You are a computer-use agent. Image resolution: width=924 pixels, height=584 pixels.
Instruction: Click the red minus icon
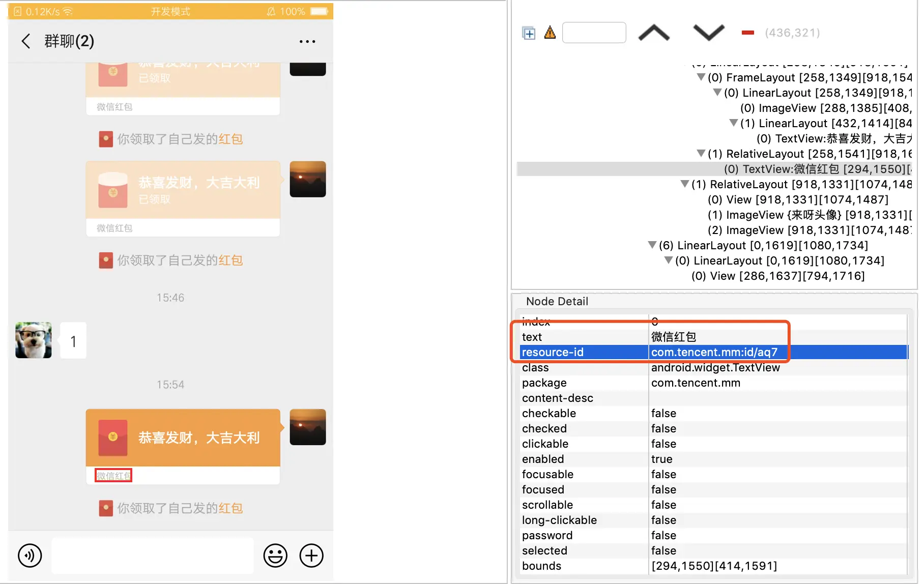(x=748, y=33)
